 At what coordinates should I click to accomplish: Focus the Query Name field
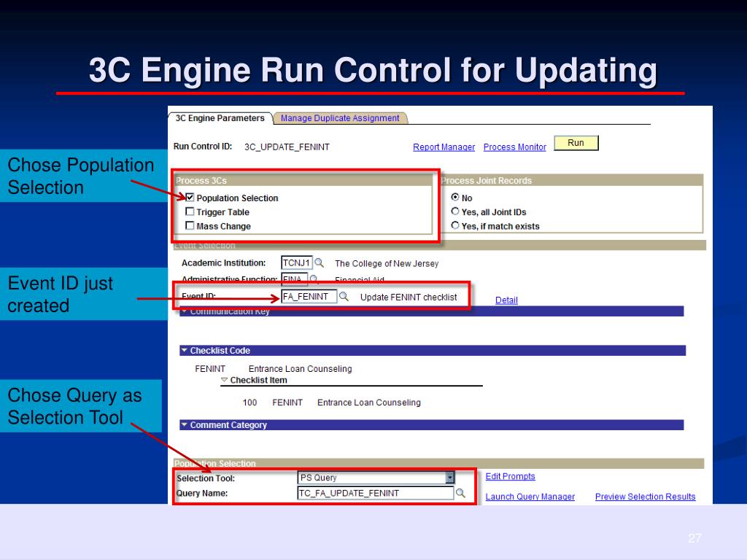click(376, 493)
